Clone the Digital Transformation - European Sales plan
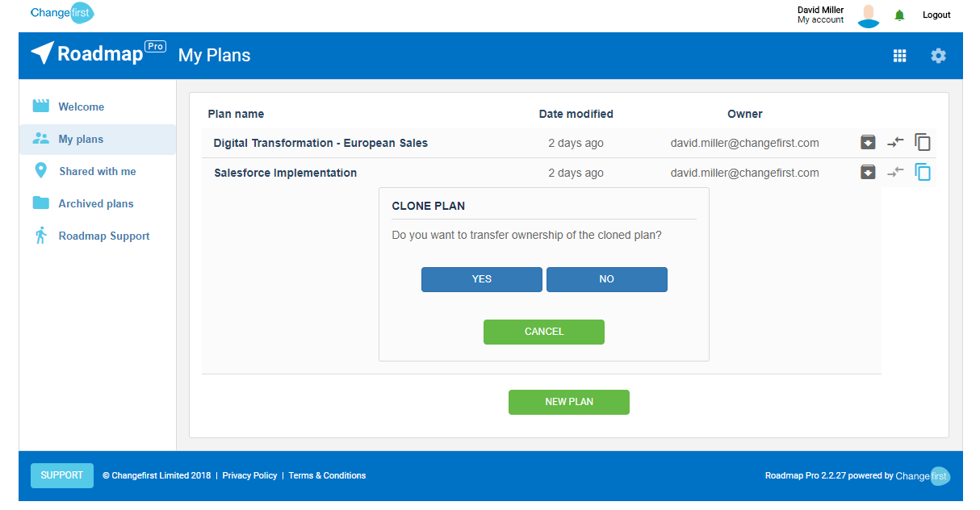This screenshot has width=980, height=510. point(923,143)
